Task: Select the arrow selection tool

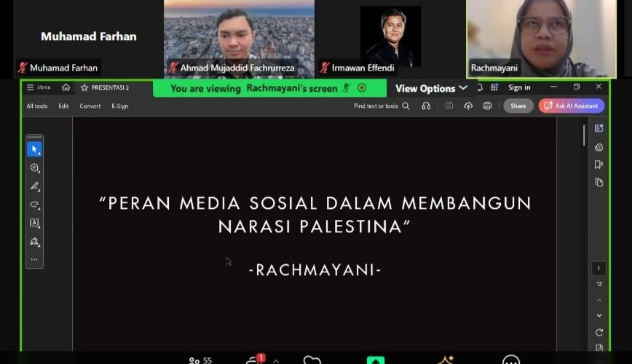Action: tap(34, 149)
